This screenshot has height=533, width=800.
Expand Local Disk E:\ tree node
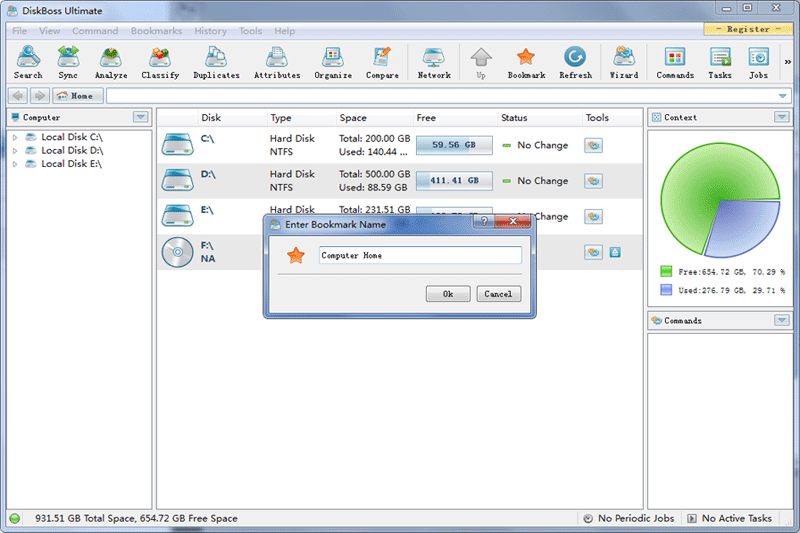pos(15,164)
